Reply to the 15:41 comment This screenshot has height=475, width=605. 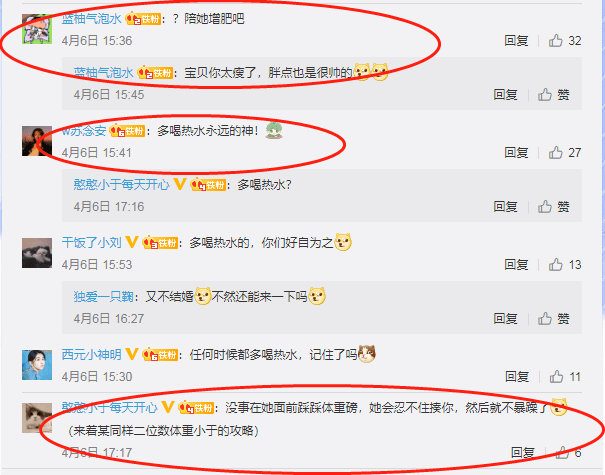[516, 153]
